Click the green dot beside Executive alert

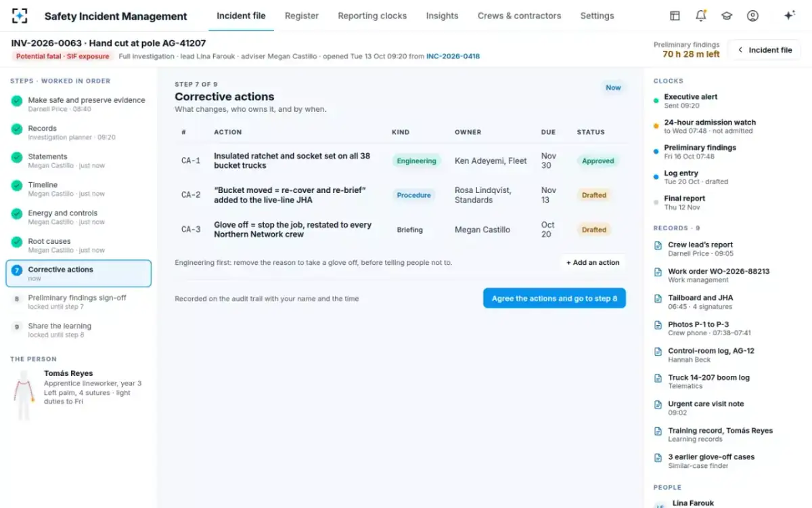point(656,101)
